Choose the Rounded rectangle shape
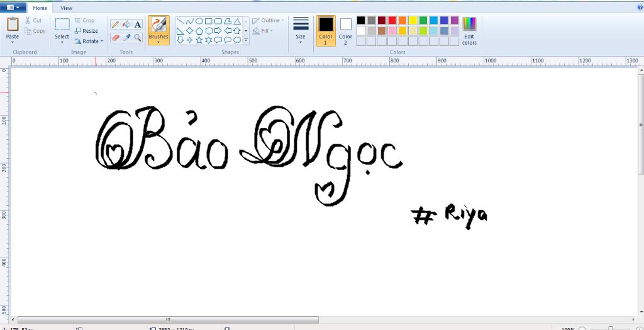The width and height of the screenshot is (644, 330). [x=218, y=21]
